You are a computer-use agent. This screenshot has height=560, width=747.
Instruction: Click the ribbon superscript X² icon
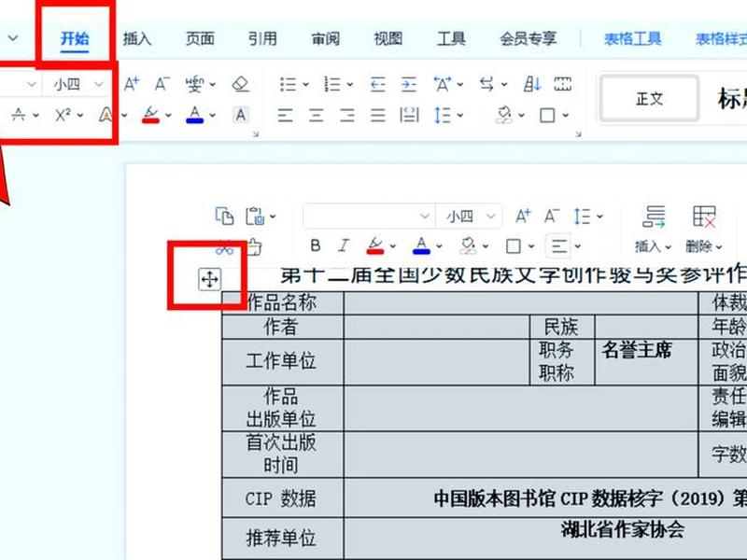pyautogui.click(x=63, y=115)
